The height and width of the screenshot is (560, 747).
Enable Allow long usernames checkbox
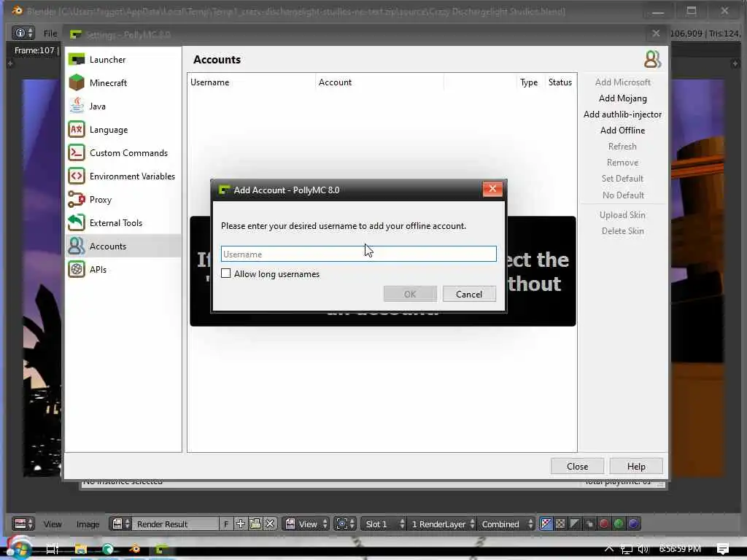226,273
